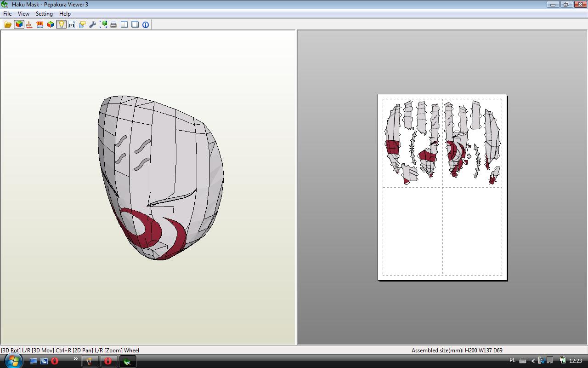Click the Assembled size status text
This screenshot has height=368, width=588.
point(457,350)
